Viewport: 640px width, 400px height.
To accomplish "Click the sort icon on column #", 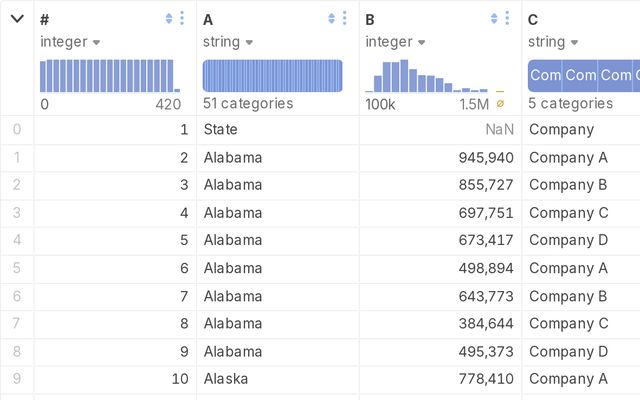I will tap(169, 18).
